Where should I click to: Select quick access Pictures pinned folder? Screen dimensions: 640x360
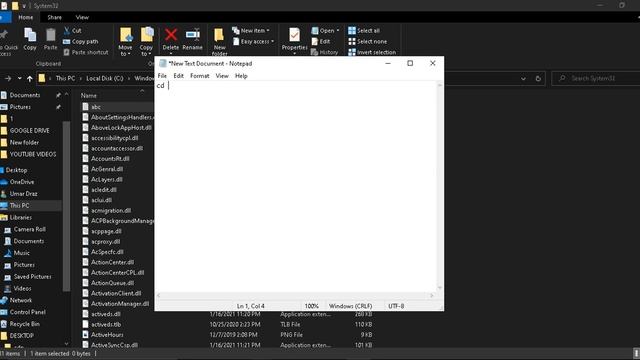click(x=20, y=107)
